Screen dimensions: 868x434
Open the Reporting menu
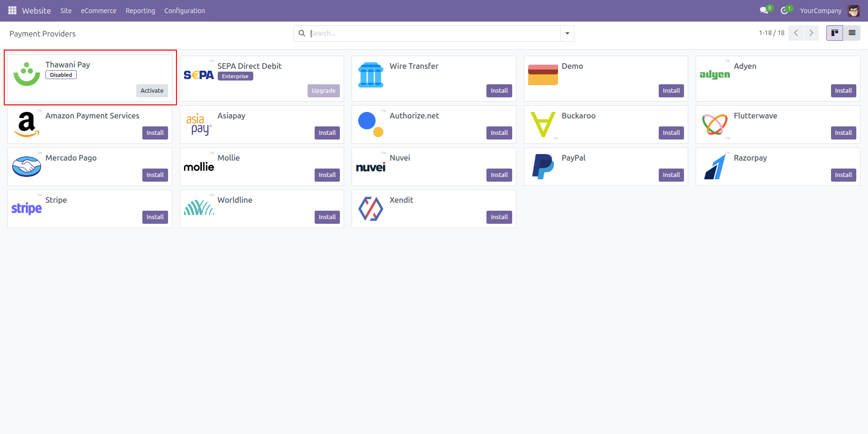click(140, 10)
